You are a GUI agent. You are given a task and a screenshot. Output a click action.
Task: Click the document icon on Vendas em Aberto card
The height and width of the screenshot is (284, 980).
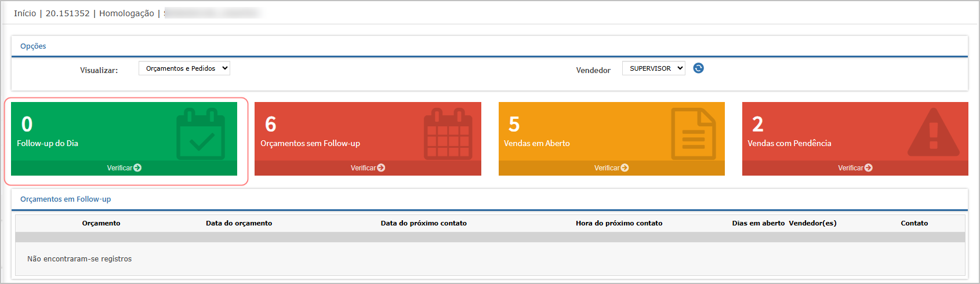pyautogui.click(x=694, y=134)
